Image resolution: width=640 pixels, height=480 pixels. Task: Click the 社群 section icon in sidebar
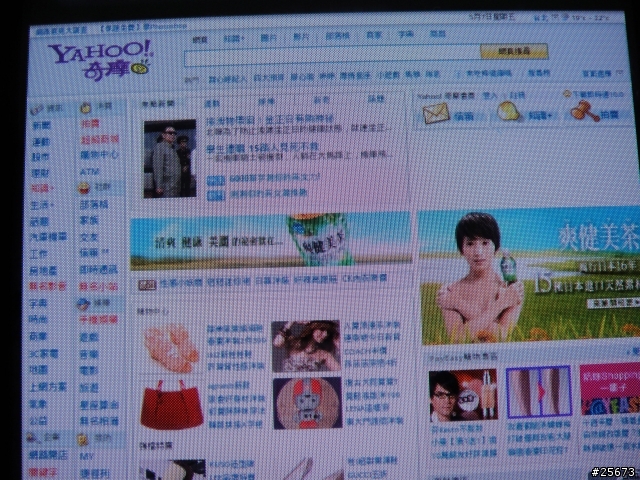[84, 188]
